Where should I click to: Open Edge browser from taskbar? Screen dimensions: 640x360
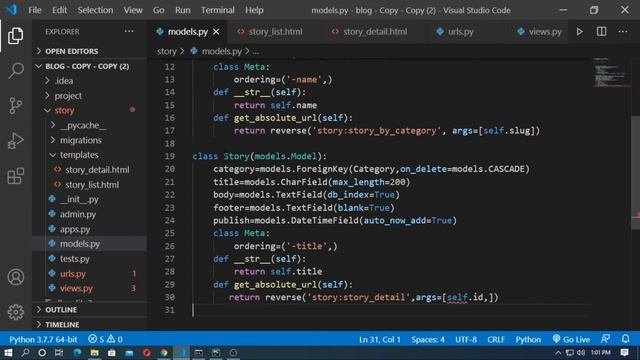pos(77,353)
